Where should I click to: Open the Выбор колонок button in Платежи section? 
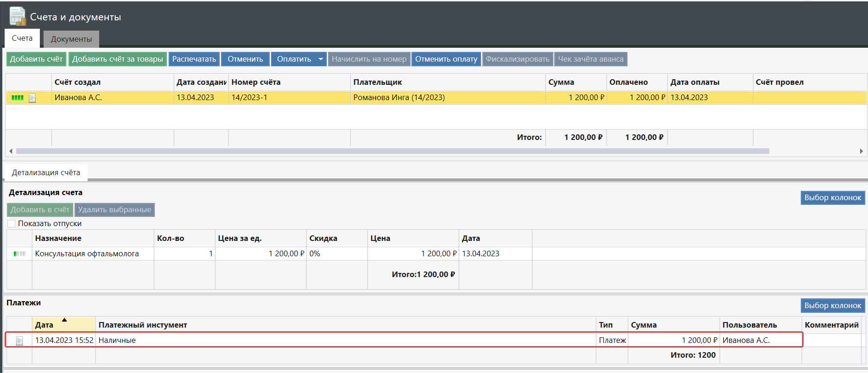coord(832,305)
